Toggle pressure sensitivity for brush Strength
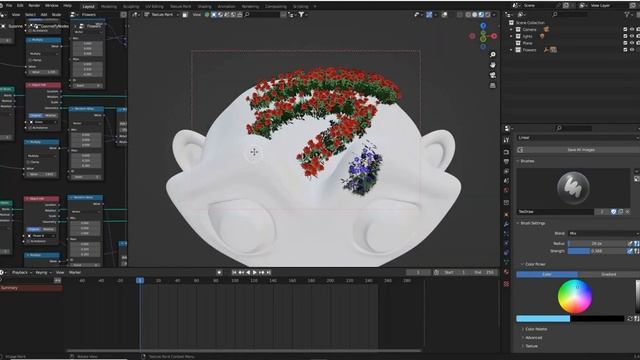 coord(630,251)
